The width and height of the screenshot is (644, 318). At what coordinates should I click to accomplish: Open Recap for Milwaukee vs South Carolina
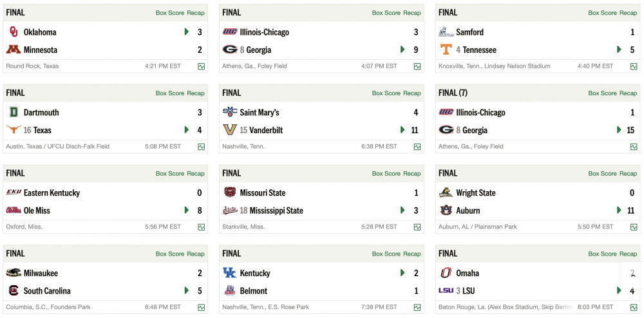pyautogui.click(x=196, y=254)
